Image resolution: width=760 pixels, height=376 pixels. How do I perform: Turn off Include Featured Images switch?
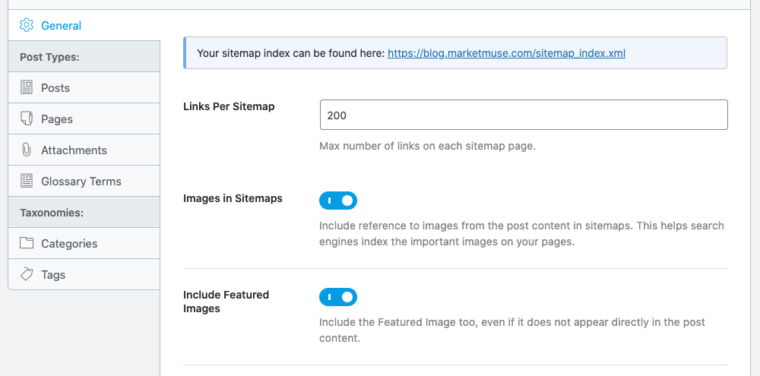coord(338,297)
